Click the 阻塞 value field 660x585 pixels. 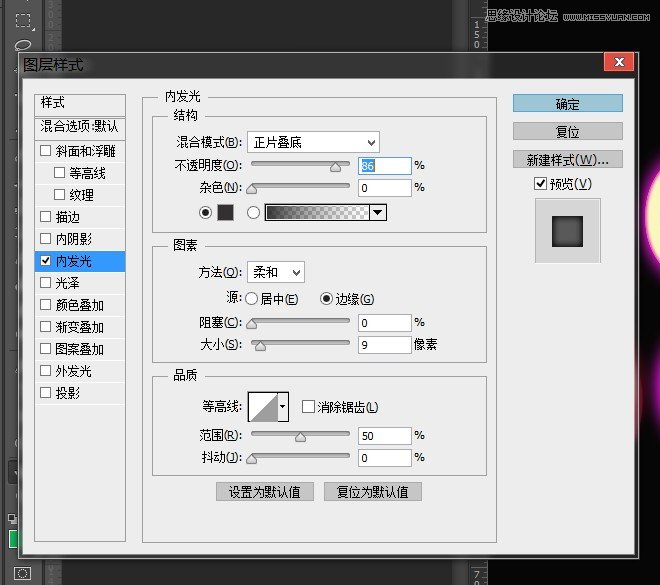click(x=385, y=323)
